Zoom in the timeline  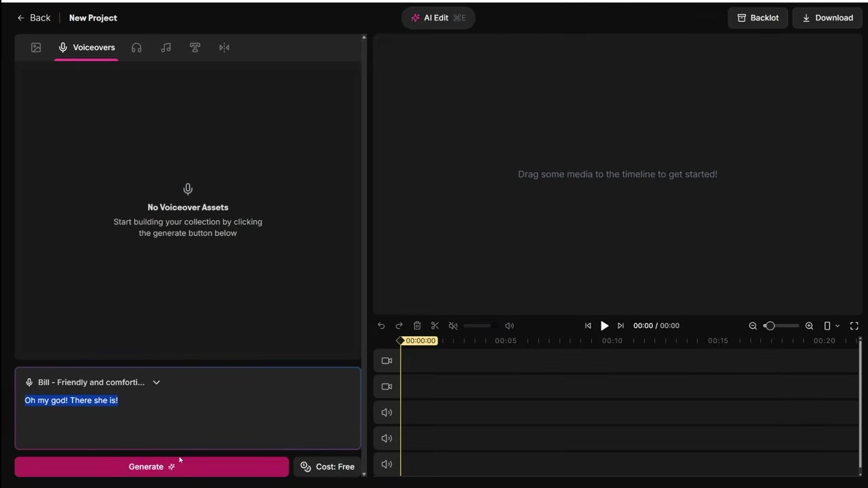point(809,326)
